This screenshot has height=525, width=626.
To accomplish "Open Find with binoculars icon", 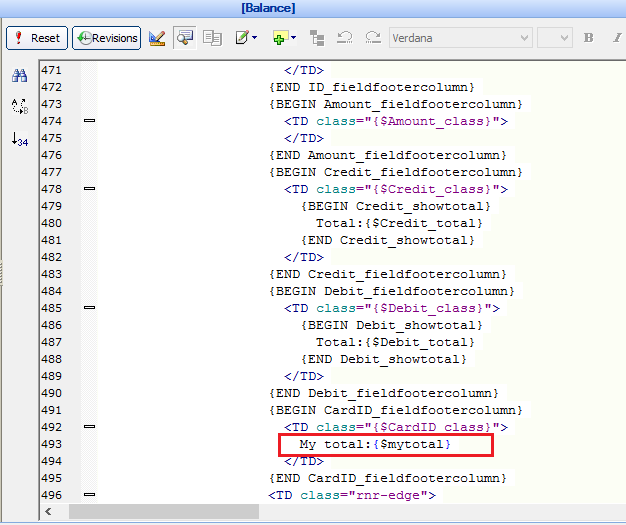I will pyautogui.click(x=20, y=75).
